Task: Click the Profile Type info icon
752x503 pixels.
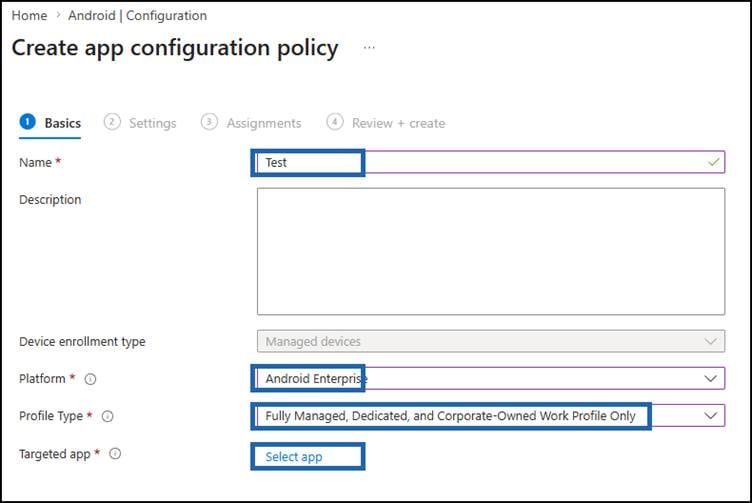Action: (107, 416)
